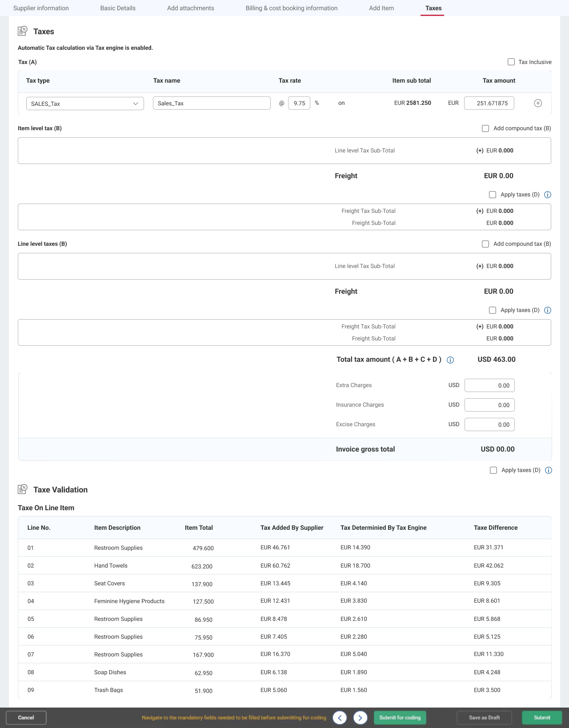The image size is (569, 728).
Task: Click info icon below Invoice gross total
Action: tap(549, 470)
